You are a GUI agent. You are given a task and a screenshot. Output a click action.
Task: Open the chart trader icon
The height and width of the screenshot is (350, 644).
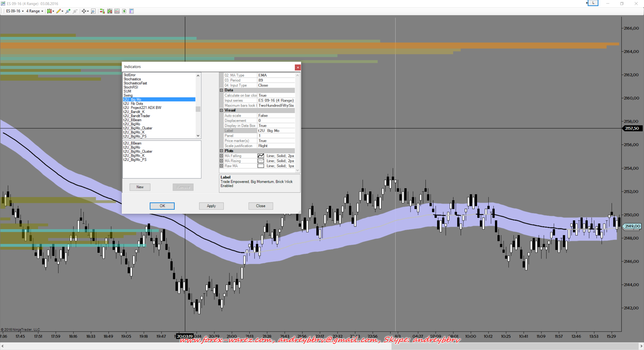click(102, 11)
